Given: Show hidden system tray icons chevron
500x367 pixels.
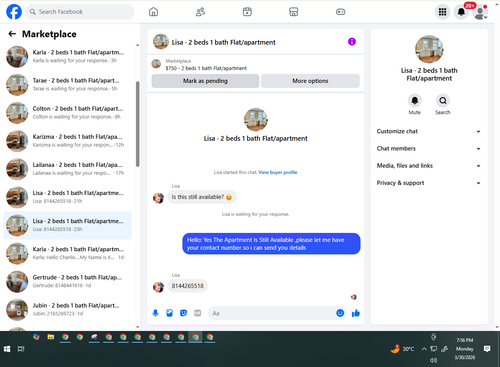Looking at the screenshot, I should click(x=424, y=349).
